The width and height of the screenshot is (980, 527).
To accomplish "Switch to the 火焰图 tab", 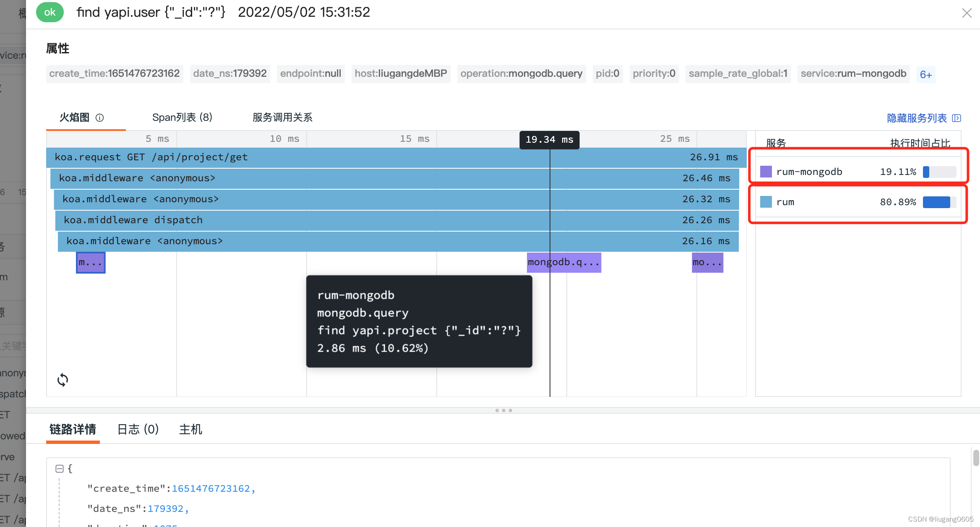I will coord(75,117).
